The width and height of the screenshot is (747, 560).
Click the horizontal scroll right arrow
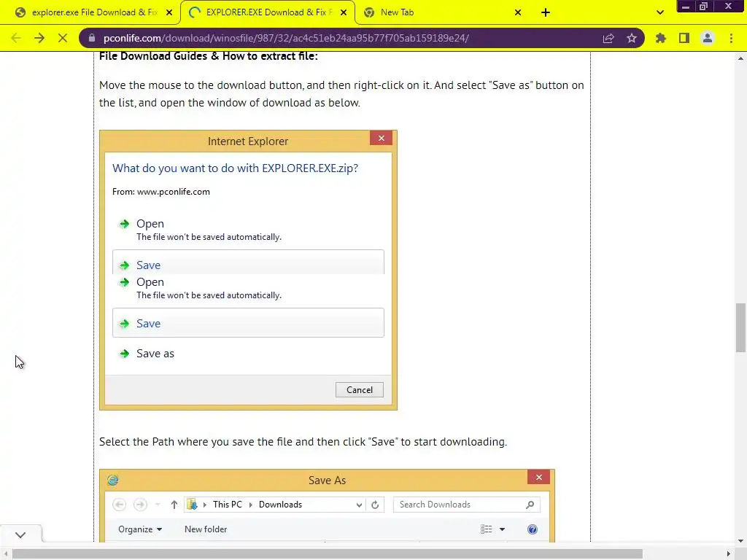(729, 554)
